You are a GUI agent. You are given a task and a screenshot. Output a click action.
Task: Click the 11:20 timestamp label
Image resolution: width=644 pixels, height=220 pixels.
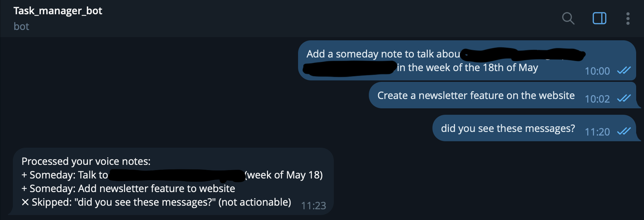coord(598,132)
